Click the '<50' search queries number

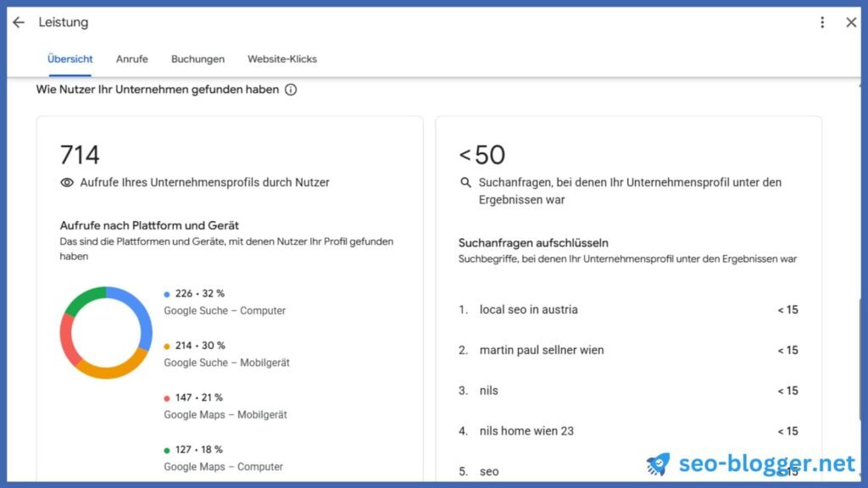click(482, 155)
